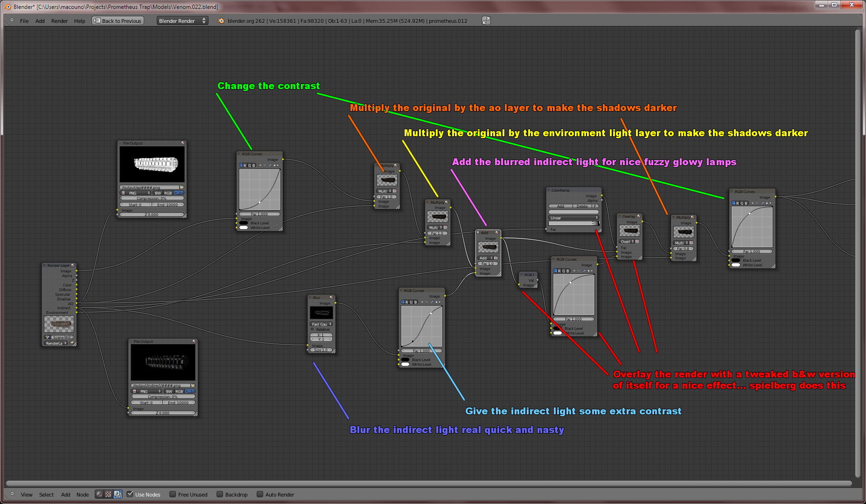Open the Blender Render engine dropdown
This screenshot has height=504, width=866.
pos(182,21)
